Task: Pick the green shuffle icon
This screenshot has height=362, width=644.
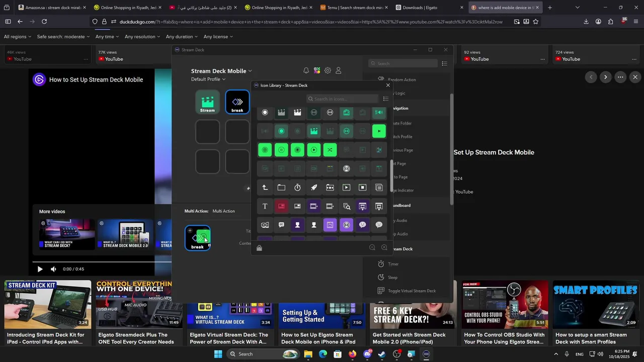Action: [x=330, y=150]
